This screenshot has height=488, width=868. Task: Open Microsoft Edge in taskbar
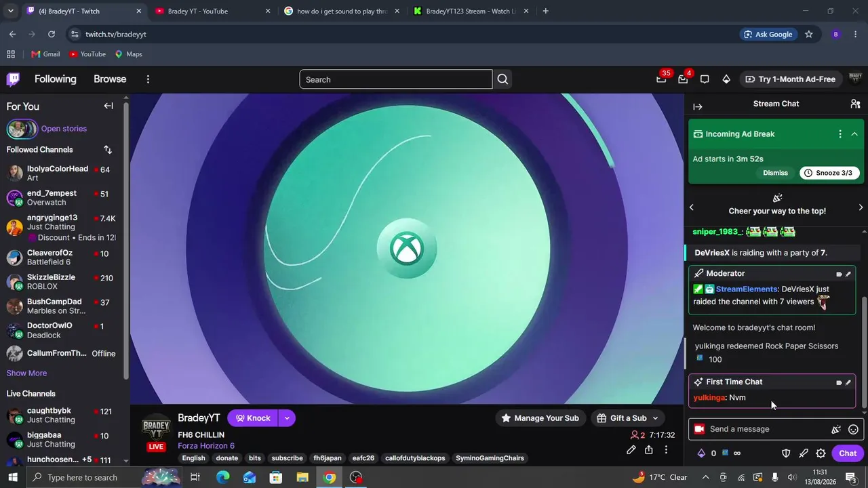[223, 477]
